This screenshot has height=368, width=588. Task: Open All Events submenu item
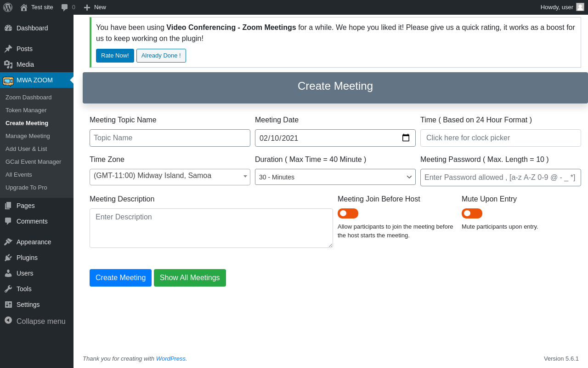[x=19, y=175]
